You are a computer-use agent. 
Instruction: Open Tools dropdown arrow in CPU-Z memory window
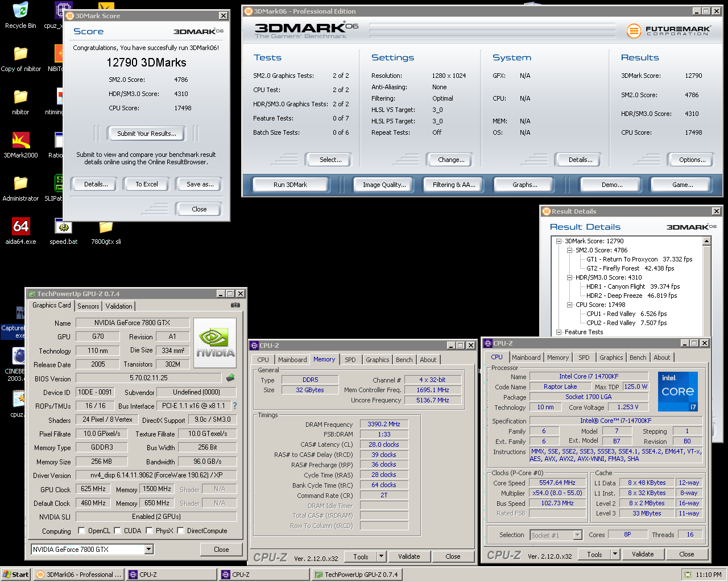click(381, 556)
